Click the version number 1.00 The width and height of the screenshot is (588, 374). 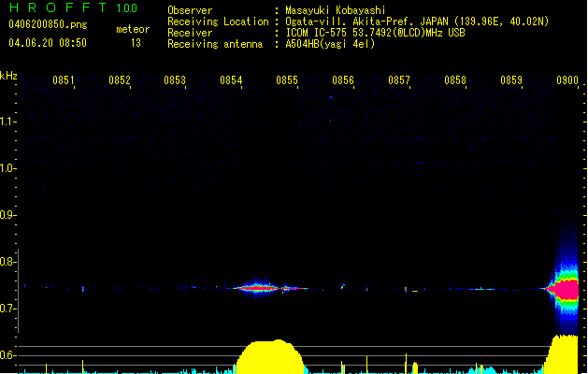click(x=126, y=8)
